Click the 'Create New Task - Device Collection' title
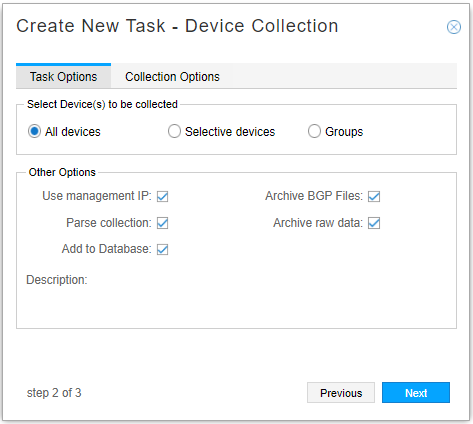 click(177, 26)
